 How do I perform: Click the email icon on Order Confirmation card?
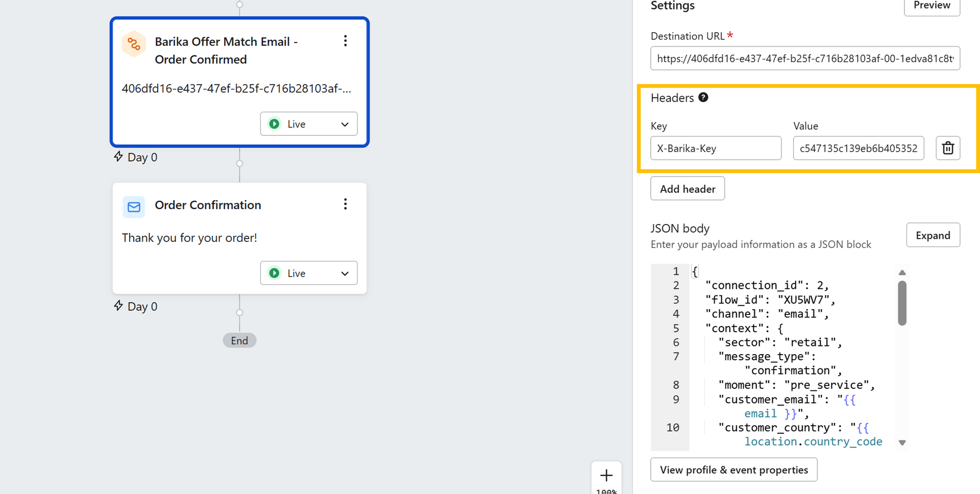(x=134, y=207)
